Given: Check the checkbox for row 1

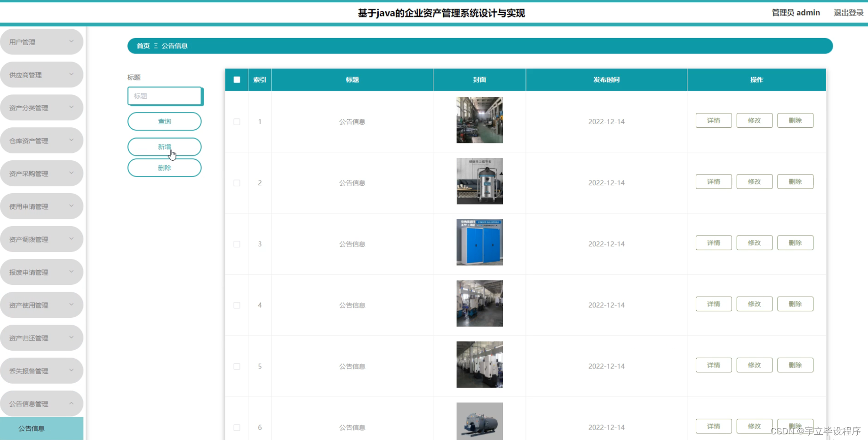Looking at the screenshot, I should pos(237,122).
